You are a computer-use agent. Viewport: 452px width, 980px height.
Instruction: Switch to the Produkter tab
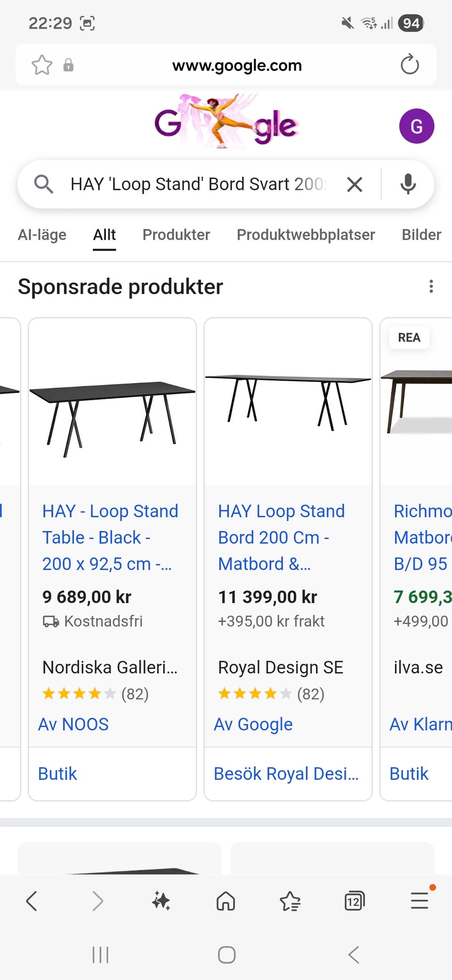coord(176,235)
